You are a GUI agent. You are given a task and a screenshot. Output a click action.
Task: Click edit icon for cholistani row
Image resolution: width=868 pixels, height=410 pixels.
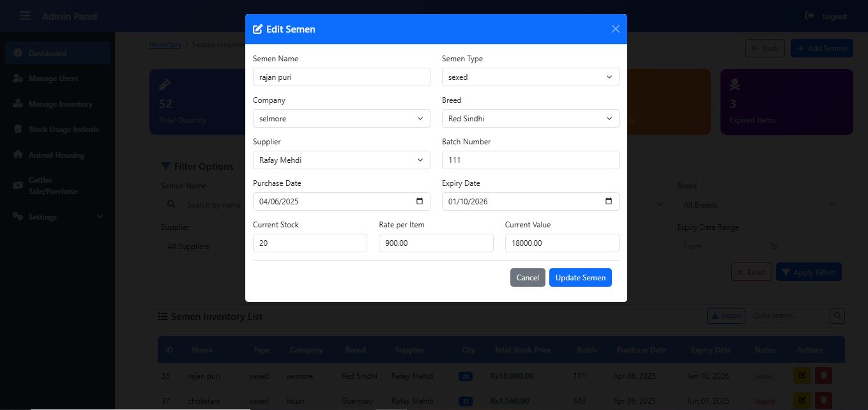(x=802, y=401)
